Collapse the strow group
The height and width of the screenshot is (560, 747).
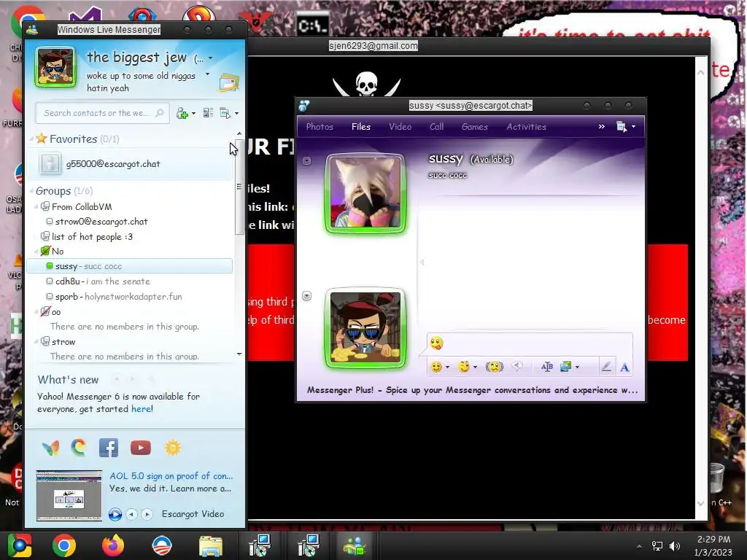(x=36, y=342)
